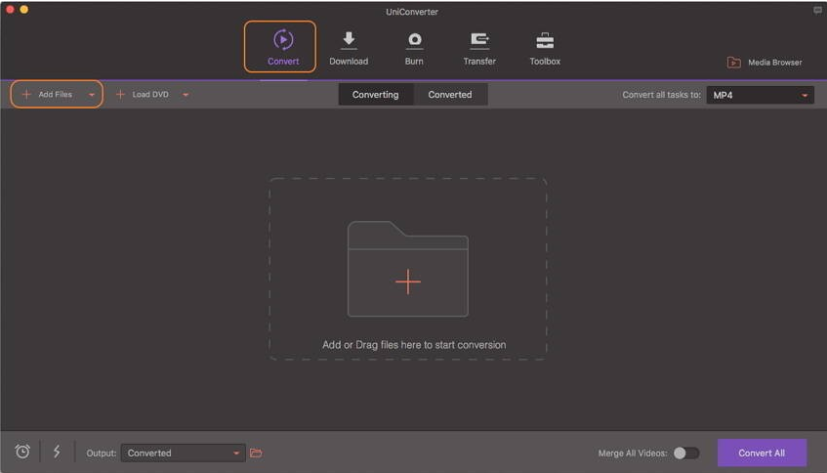Image resolution: width=827 pixels, height=473 pixels.
Task: Click the Convert All button
Action: [762, 453]
